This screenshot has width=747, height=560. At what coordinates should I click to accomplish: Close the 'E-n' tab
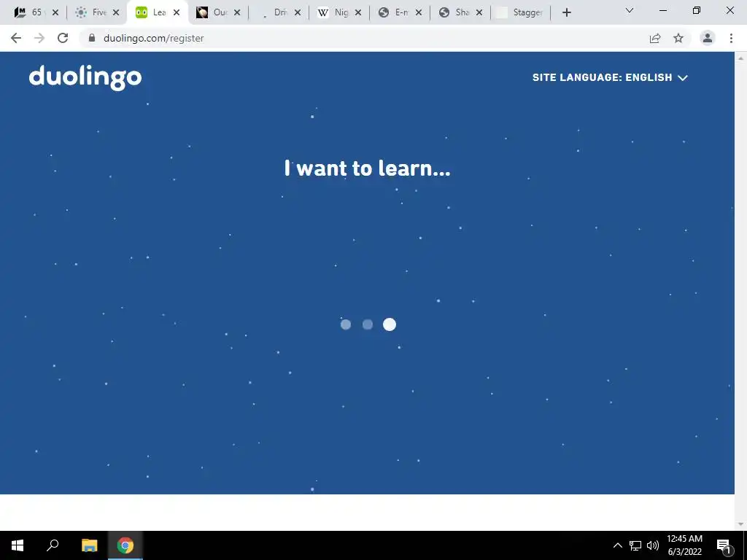click(419, 12)
